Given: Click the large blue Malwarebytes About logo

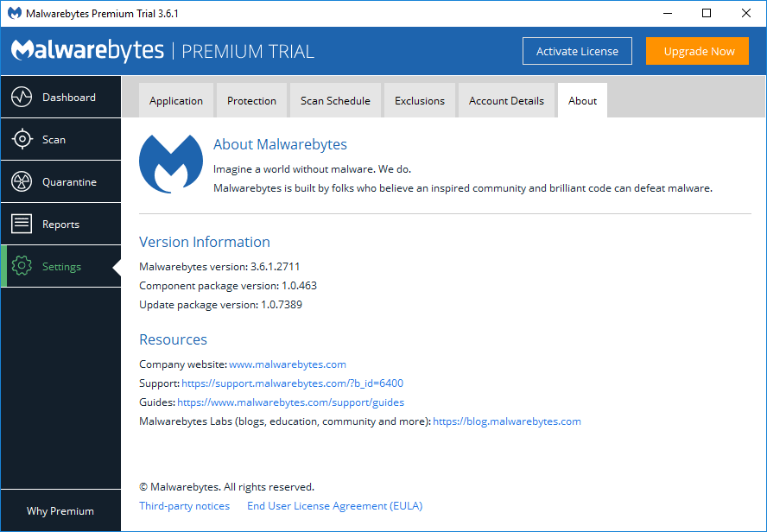Looking at the screenshot, I should [x=171, y=163].
